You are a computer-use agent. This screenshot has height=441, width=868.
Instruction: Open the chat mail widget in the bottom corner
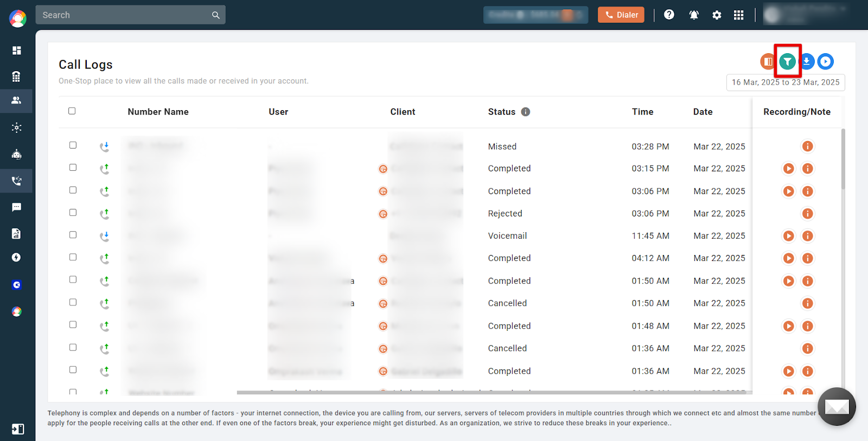[837, 406]
